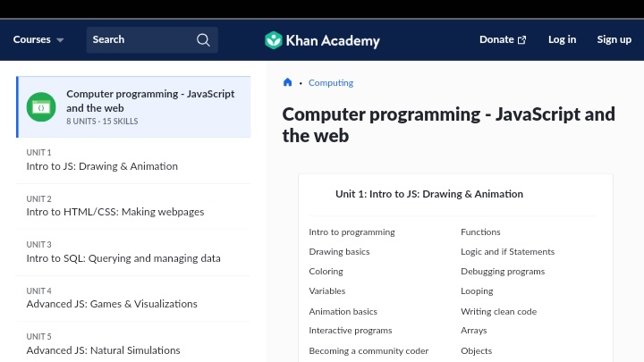Screen dimensions: 644x362
Task: Click the home icon in breadcrumb
Action: pos(287,83)
